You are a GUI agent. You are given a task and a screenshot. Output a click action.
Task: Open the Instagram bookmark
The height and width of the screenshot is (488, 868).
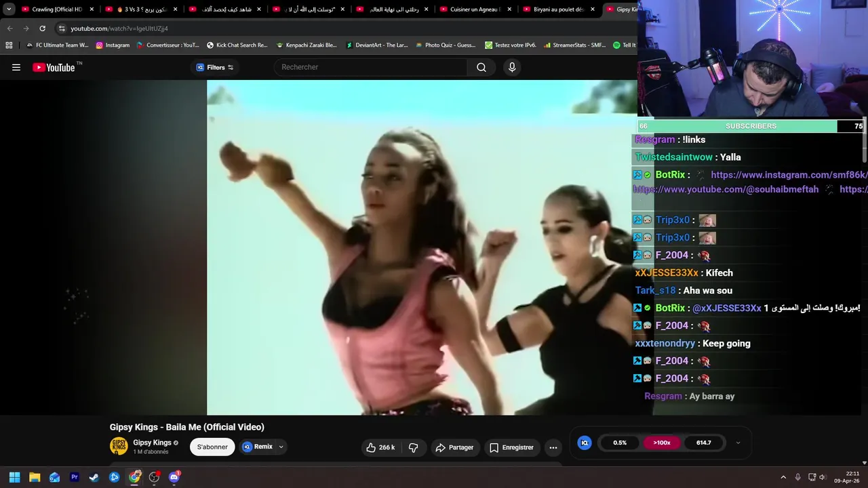113,45
